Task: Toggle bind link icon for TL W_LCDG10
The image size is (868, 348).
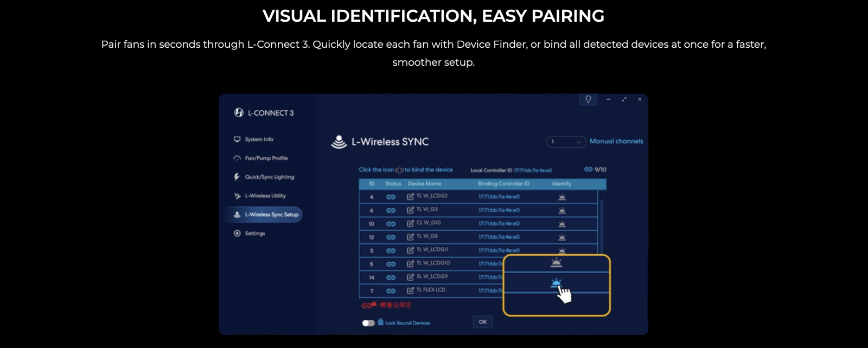Action: (391, 264)
